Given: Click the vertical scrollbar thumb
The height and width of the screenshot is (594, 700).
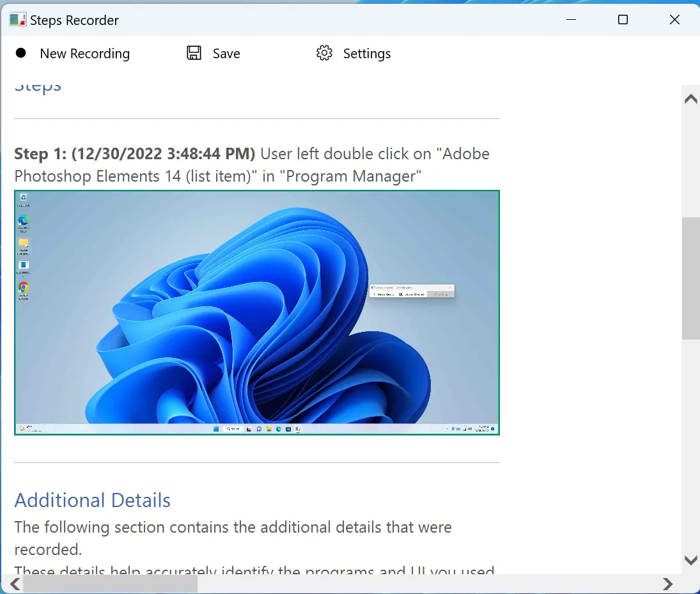Looking at the screenshot, I should [x=690, y=275].
